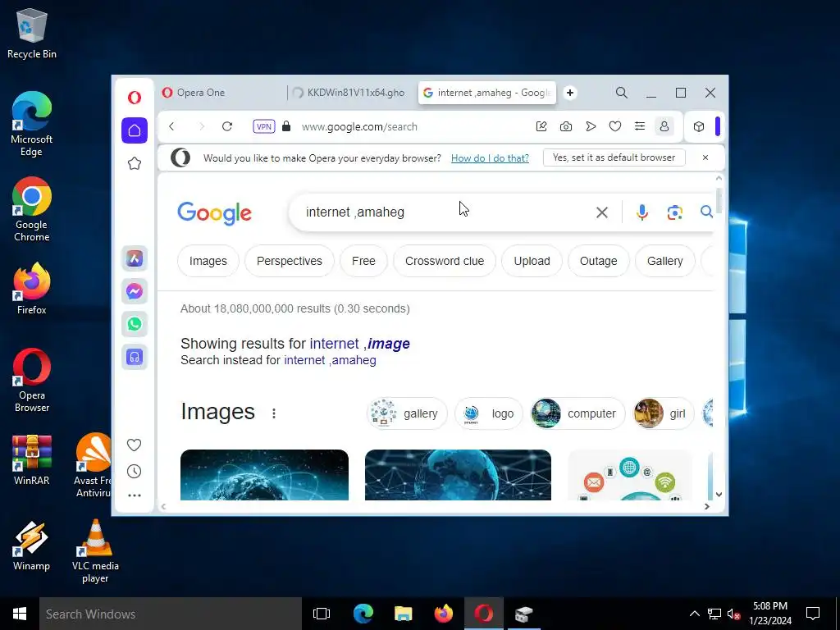The image size is (840, 630).
Task: Open the edit page icon in address bar
Action: (541, 126)
